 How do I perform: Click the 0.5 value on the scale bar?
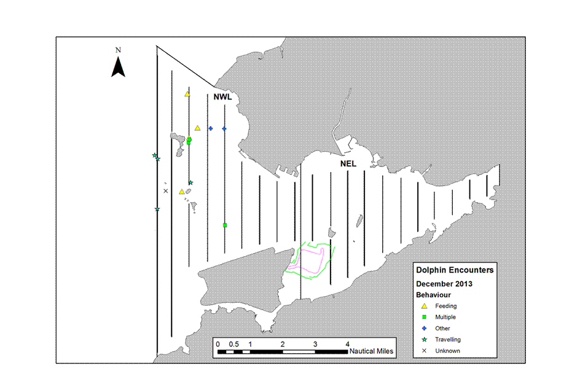pos(233,344)
